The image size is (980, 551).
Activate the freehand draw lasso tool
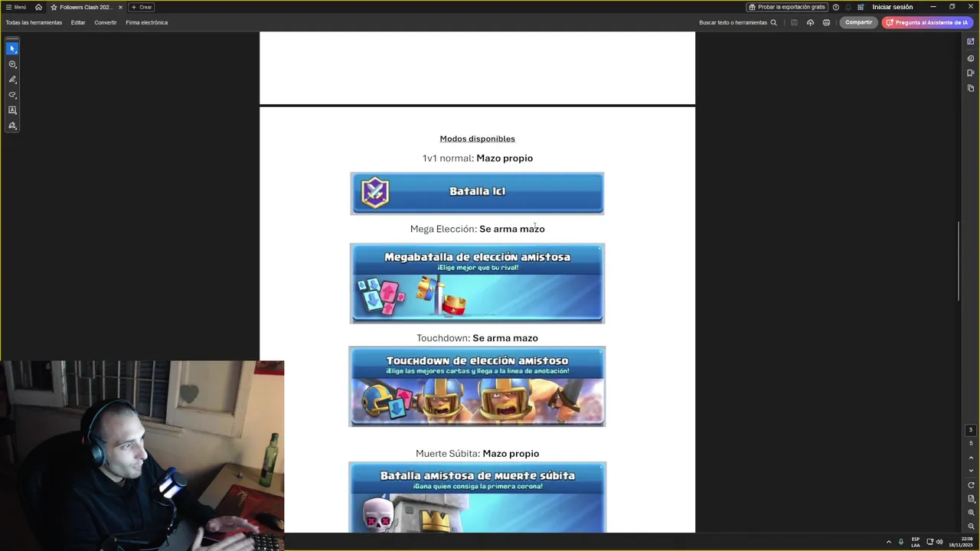[x=12, y=95]
